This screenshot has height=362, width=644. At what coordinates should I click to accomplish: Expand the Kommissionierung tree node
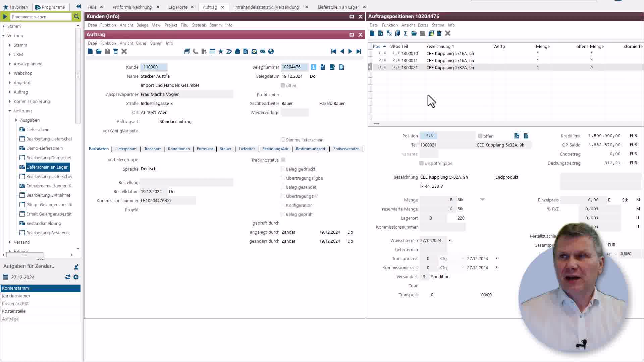click(x=10, y=101)
